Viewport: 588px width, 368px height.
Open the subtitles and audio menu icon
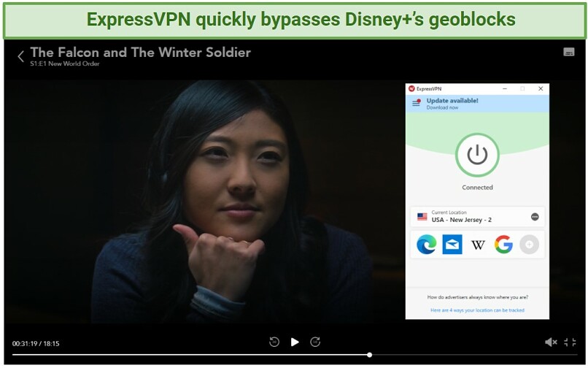point(568,52)
